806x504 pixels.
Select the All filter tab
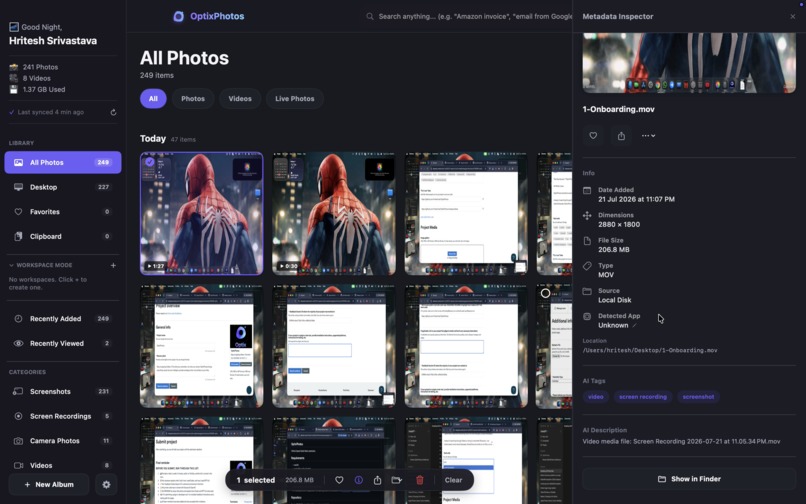153,99
